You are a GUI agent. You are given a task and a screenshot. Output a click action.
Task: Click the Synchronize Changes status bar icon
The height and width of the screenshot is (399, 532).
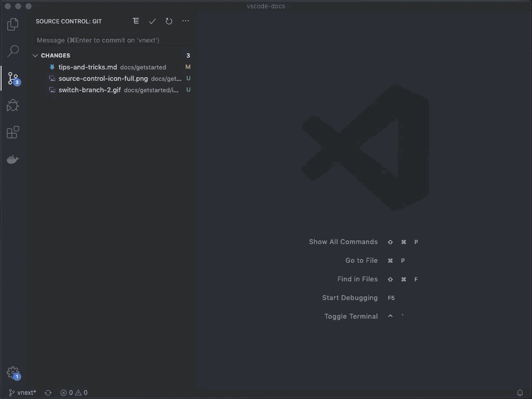(x=48, y=393)
